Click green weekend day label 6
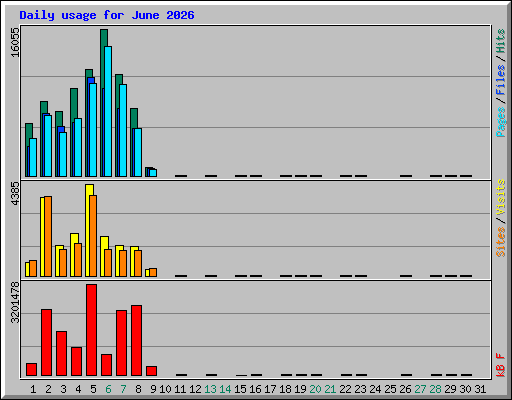Image resolution: width=512 pixels, height=400 pixels. [x=108, y=389]
